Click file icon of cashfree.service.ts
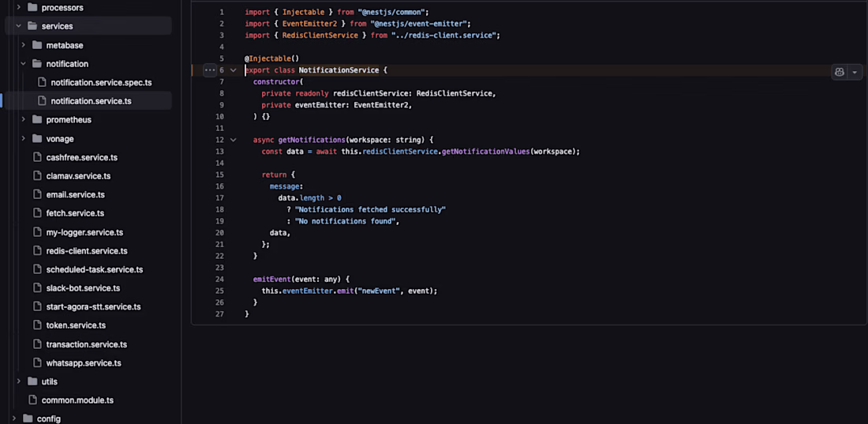Screen dimensions: 868x424 pyautogui.click(x=37, y=157)
